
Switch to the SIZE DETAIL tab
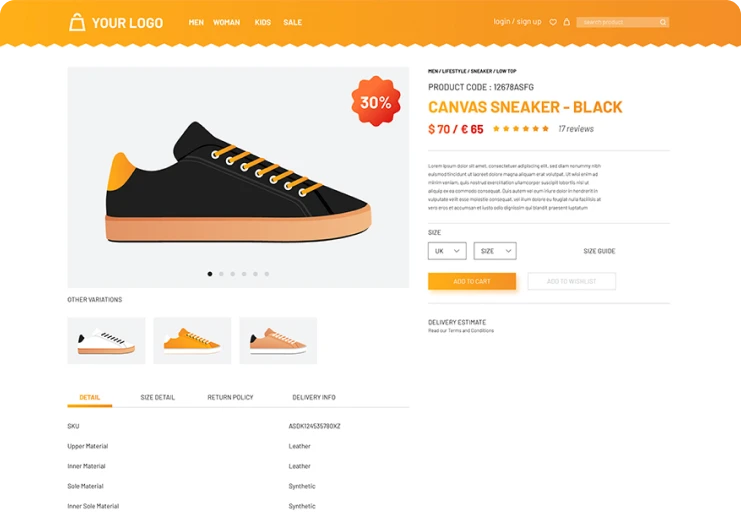[157, 397]
